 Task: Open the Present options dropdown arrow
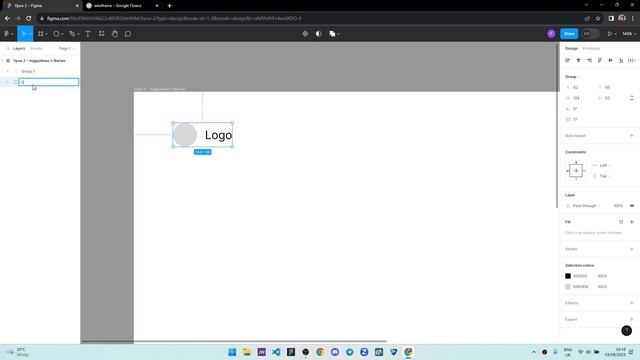click(x=615, y=34)
